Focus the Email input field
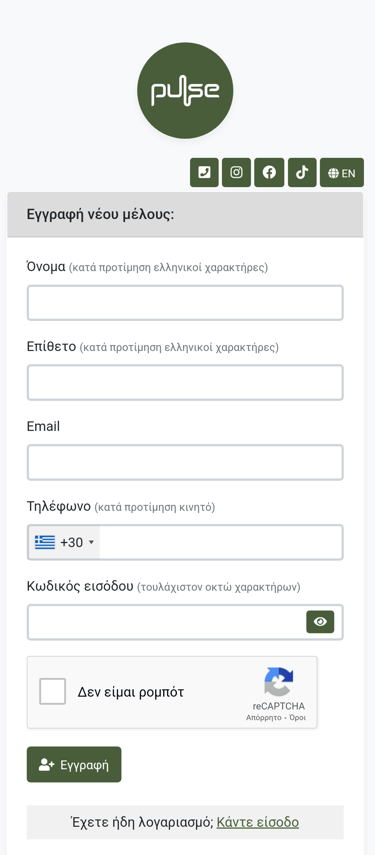 click(x=185, y=462)
